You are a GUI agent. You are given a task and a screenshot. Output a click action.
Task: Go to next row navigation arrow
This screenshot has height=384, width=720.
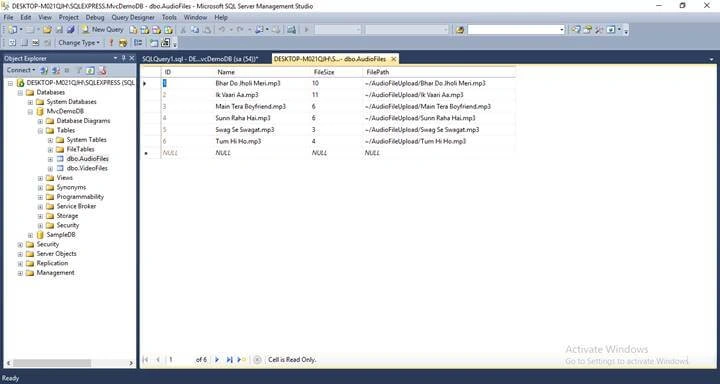click(217, 360)
